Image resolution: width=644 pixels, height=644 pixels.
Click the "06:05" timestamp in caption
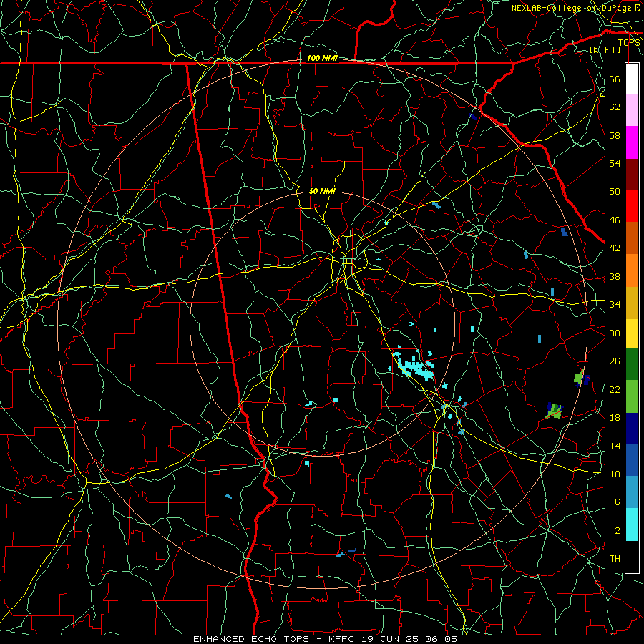coord(443,639)
